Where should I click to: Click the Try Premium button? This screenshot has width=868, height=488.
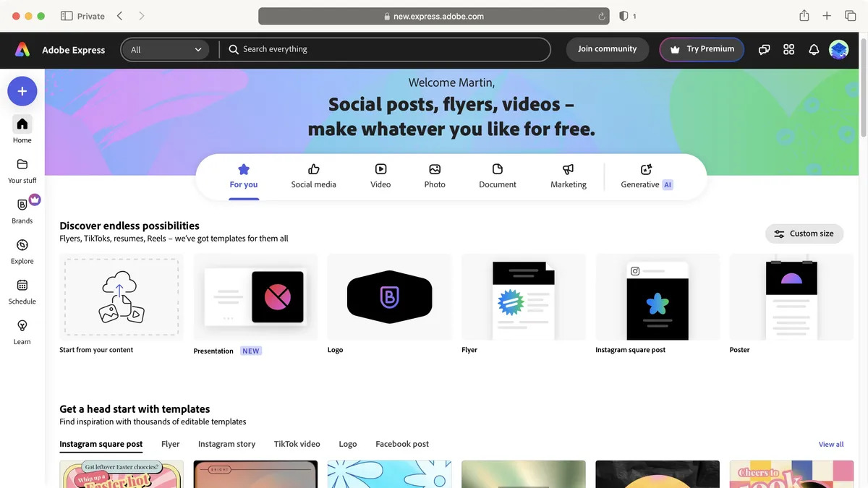(x=701, y=49)
